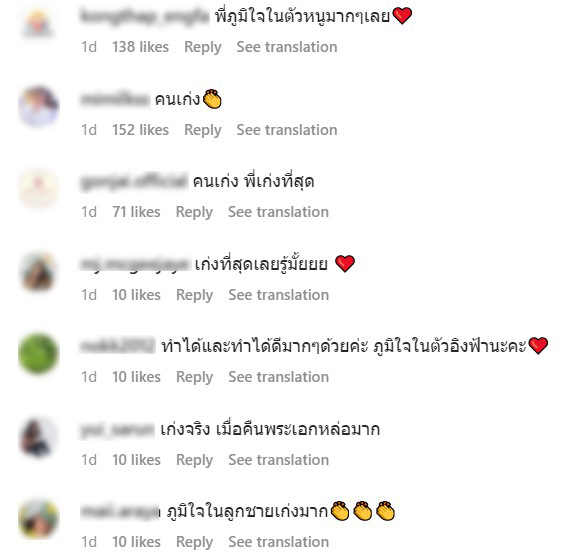Click the clapping hands emoji in second comment
The height and width of the screenshot is (552, 567).
[212, 99]
